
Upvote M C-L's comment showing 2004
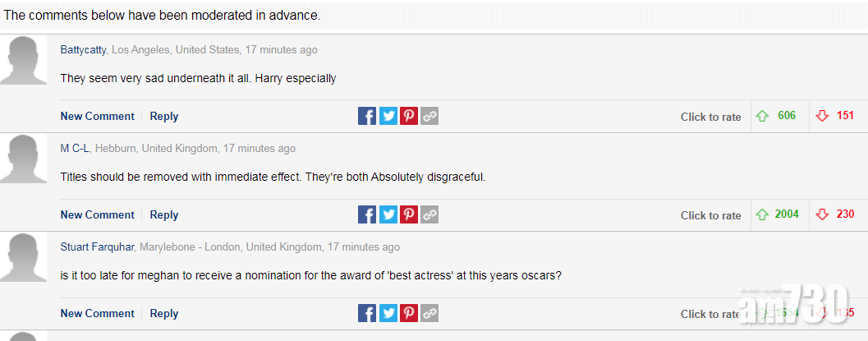tap(761, 214)
